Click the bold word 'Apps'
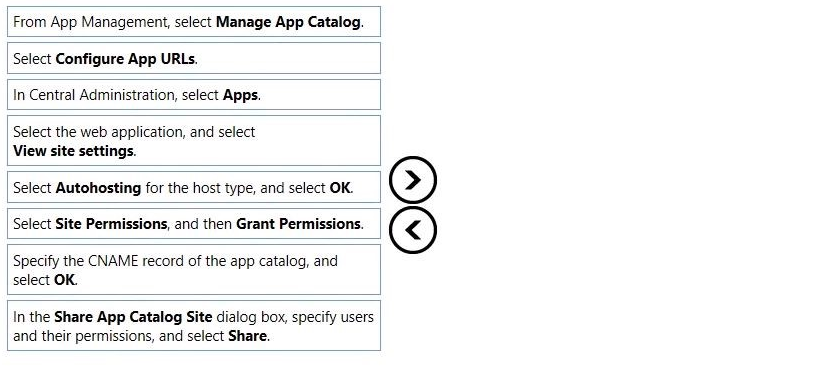This screenshot has width=834, height=380. point(240,95)
